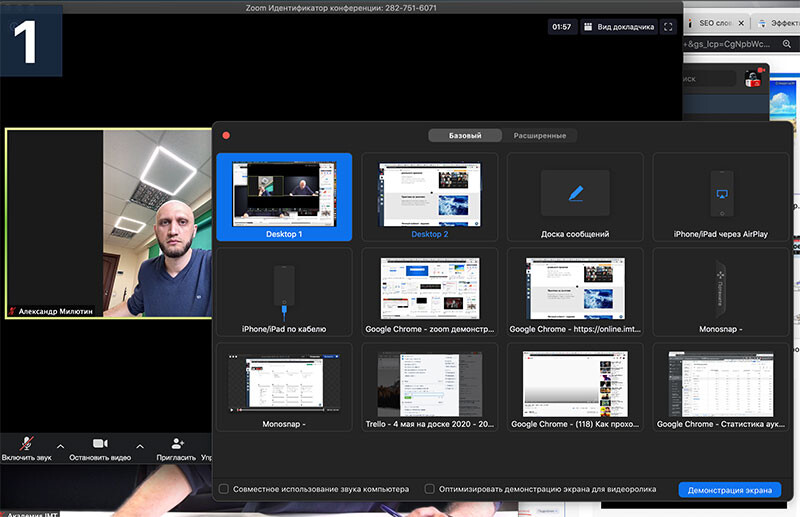800x517 pixels.
Task: Click the profile avatar icon in Chrome page
Action: (753, 78)
